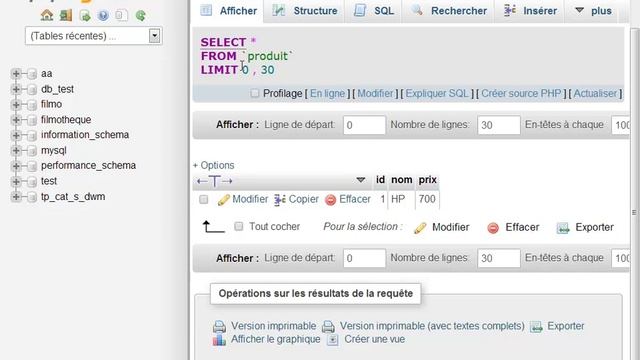Open the query window icon

pyautogui.click(x=85, y=16)
